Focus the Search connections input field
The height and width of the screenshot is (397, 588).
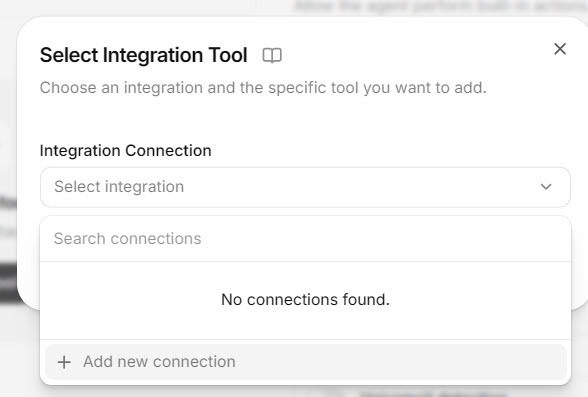[305, 238]
